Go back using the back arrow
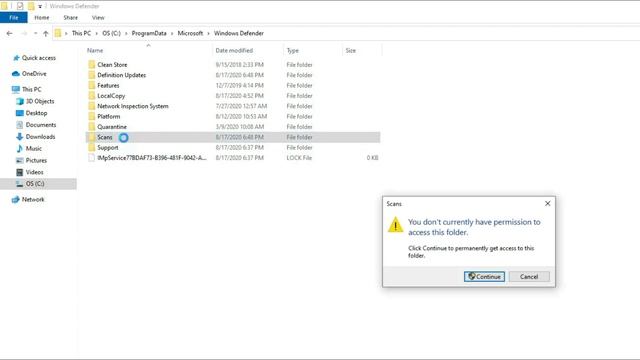This screenshot has height=360, width=640. click(x=9, y=33)
